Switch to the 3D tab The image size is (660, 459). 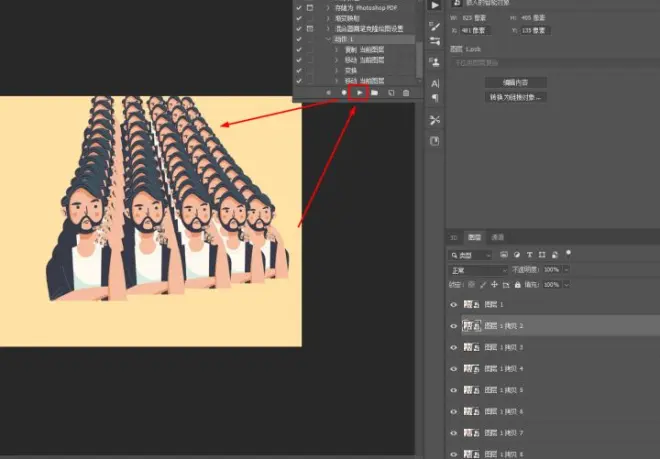(454, 238)
